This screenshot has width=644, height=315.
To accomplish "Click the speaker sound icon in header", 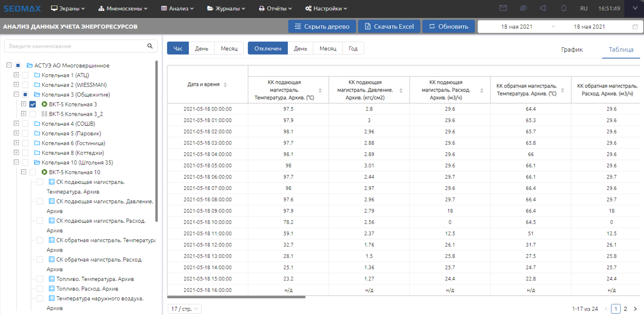I will click(543, 8).
